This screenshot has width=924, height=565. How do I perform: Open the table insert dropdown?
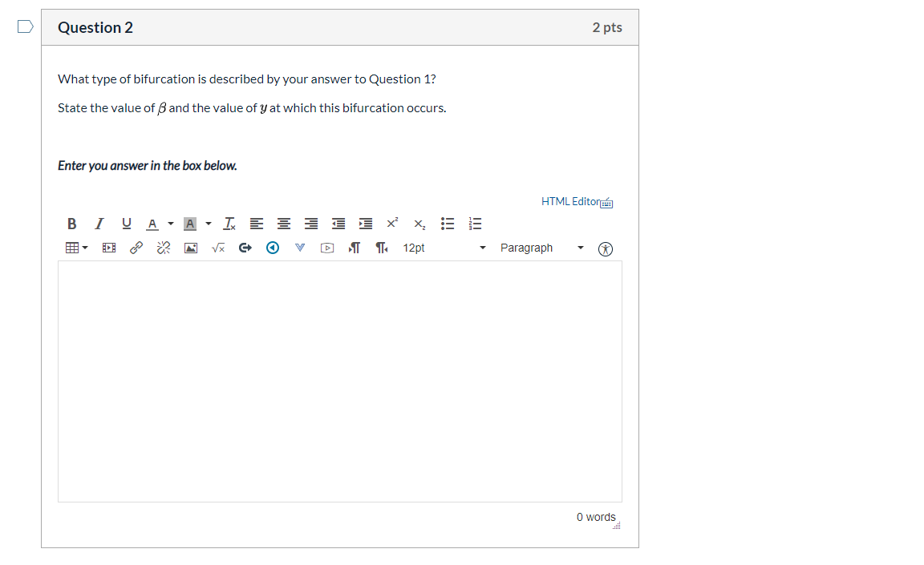(x=77, y=248)
